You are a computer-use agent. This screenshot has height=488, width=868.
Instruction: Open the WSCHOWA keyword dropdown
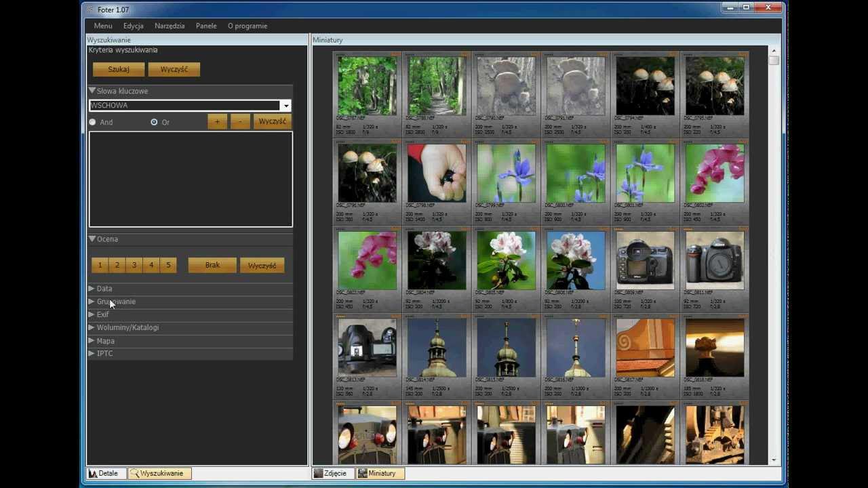coord(286,106)
